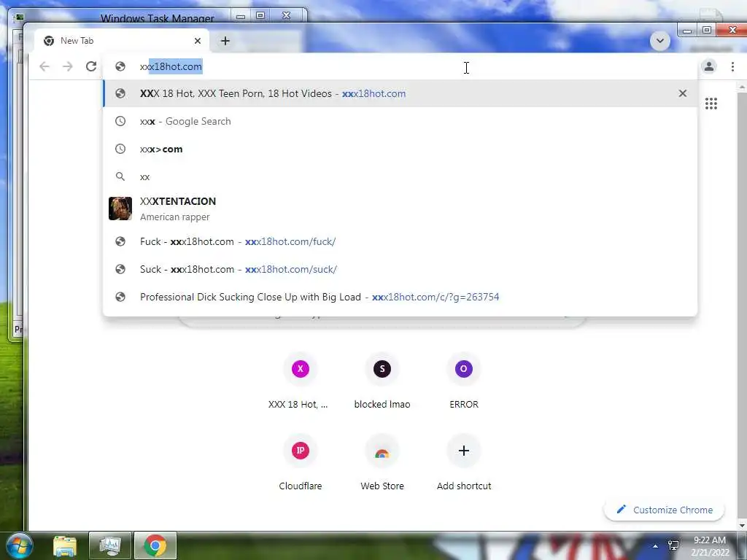This screenshot has width=747, height=560.
Task: Click the network icon in the system tray
Action: (673, 545)
